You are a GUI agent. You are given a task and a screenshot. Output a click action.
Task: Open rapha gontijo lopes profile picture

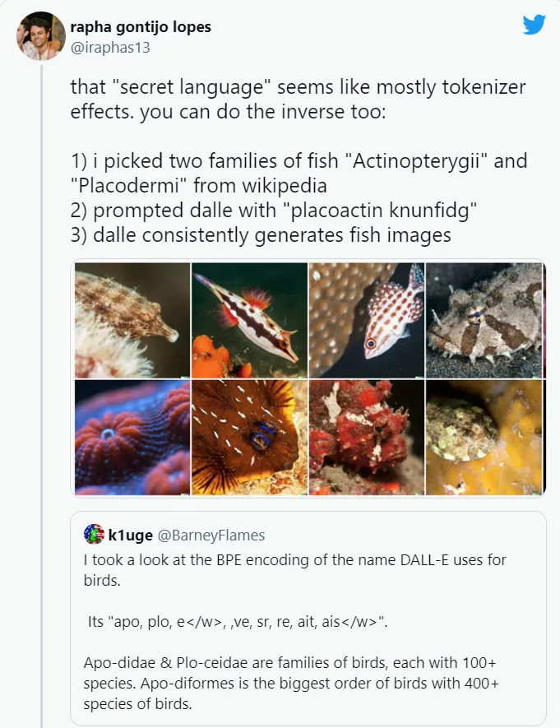tap(41, 36)
